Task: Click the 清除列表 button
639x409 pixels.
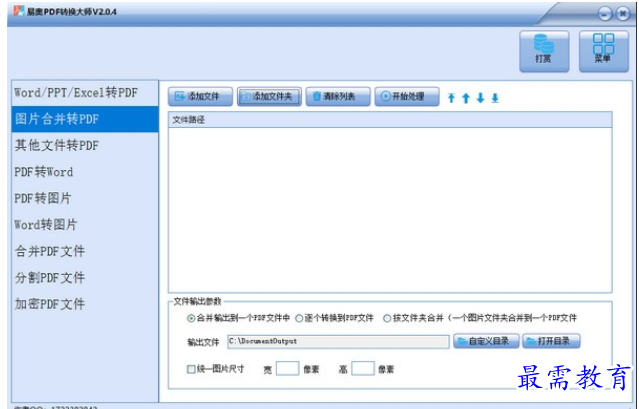Action: (x=338, y=97)
